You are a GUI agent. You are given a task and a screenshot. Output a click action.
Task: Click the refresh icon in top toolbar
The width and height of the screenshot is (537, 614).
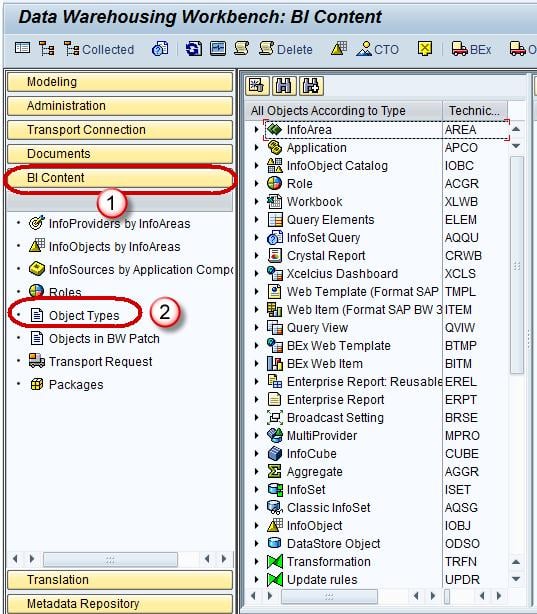pos(193,49)
